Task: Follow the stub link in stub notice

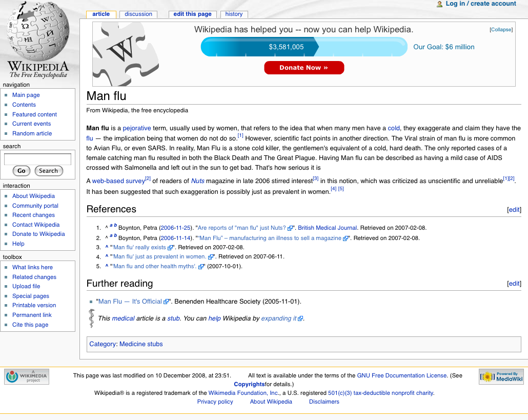Action: (x=173, y=318)
